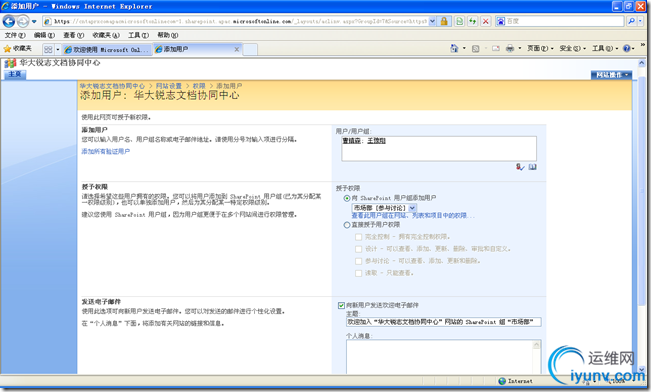Check 完全控制 permission checkbox
This screenshot has width=651, height=392.
tap(358, 237)
